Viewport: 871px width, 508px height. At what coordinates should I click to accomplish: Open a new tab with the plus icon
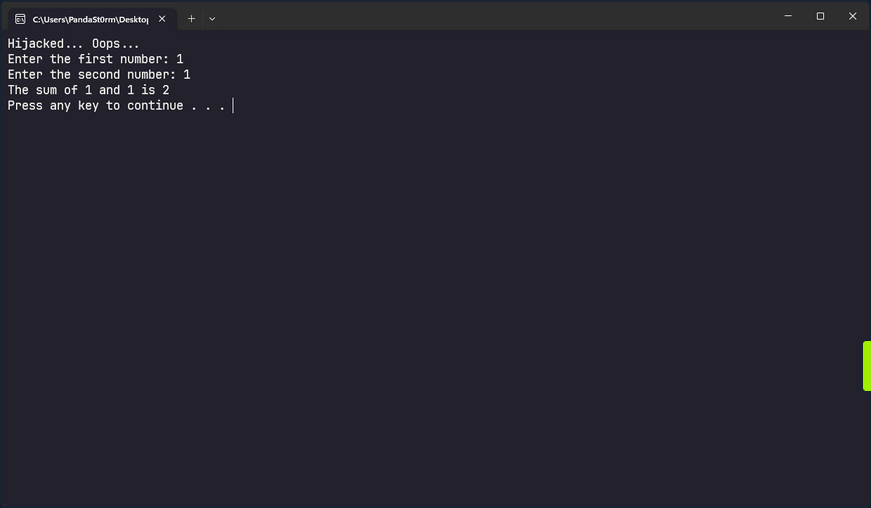pyautogui.click(x=191, y=19)
